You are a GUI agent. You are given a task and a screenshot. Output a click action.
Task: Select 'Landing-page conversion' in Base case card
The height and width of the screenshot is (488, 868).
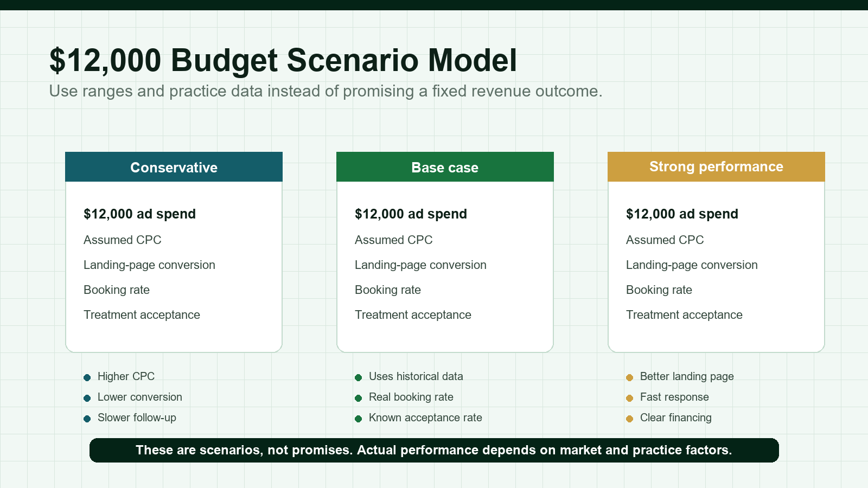[420, 265]
